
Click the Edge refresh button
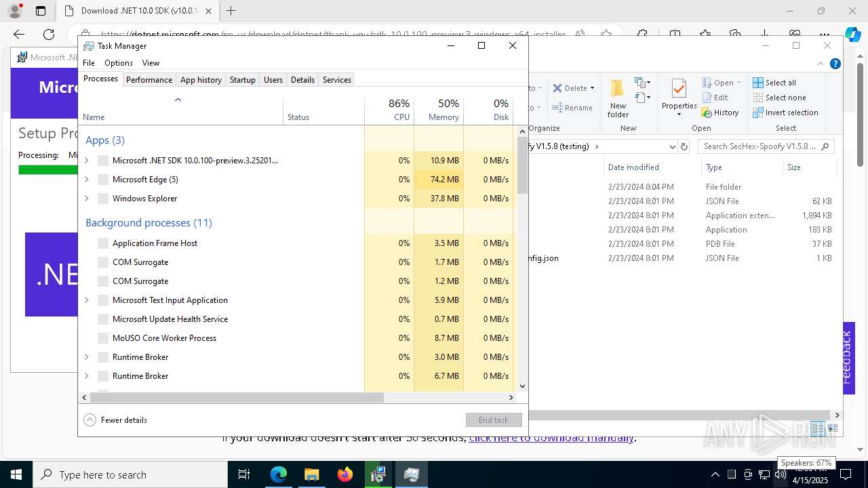[x=49, y=34]
